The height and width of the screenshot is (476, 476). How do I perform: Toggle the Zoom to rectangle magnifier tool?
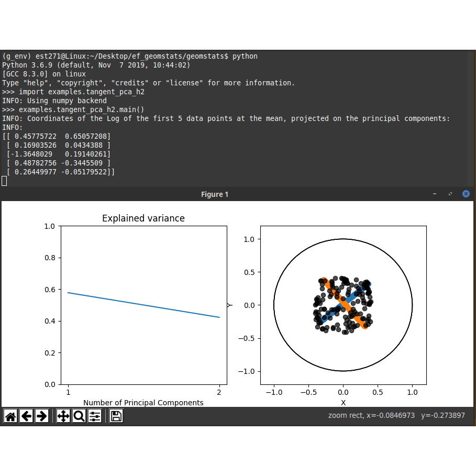coord(79,416)
